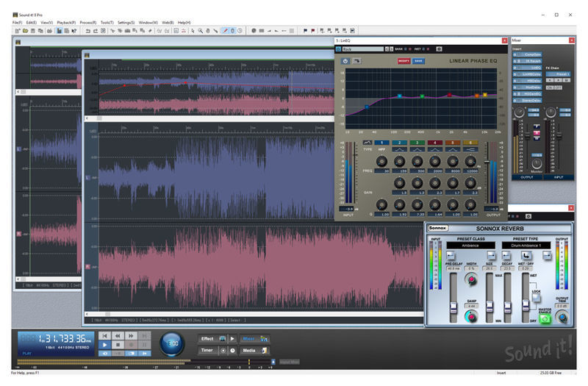Open band 2 filter type selector
The width and height of the screenshot is (588, 386).
pos(399,150)
